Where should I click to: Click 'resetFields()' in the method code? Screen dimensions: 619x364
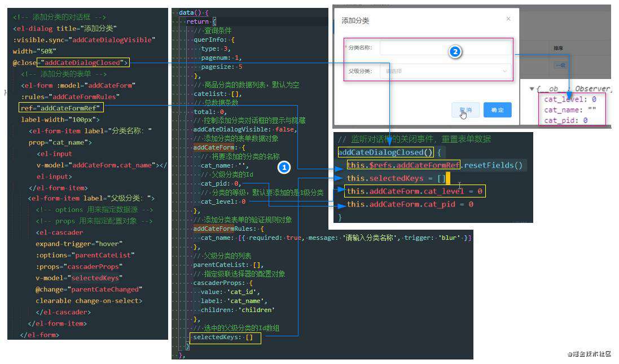point(493,165)
